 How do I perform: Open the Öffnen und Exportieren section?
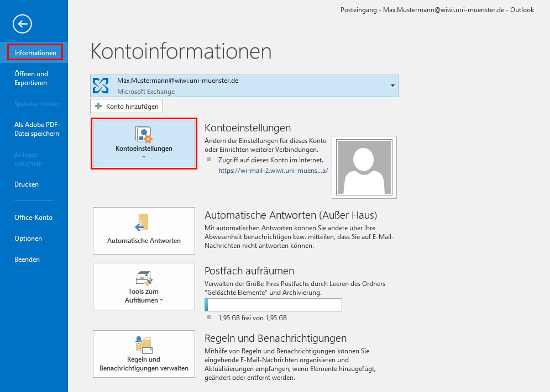click(31, 78)
